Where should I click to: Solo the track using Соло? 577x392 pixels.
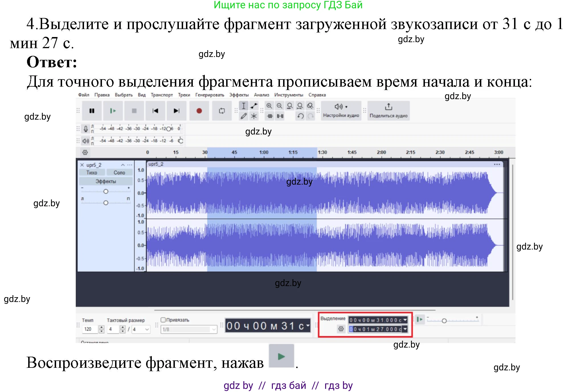click(119, 172)
